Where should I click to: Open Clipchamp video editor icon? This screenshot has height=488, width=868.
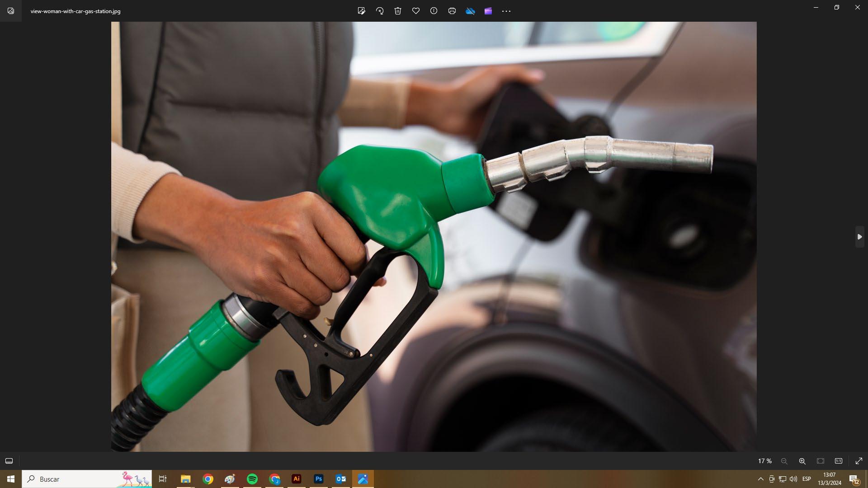pyautogui.click(x=488, y=11)
